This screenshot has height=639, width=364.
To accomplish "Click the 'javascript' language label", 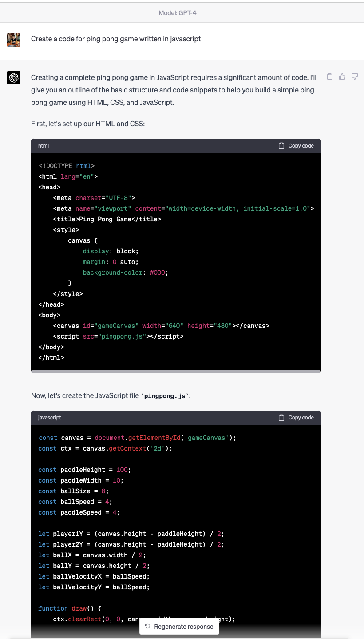I will click(50, 418).
